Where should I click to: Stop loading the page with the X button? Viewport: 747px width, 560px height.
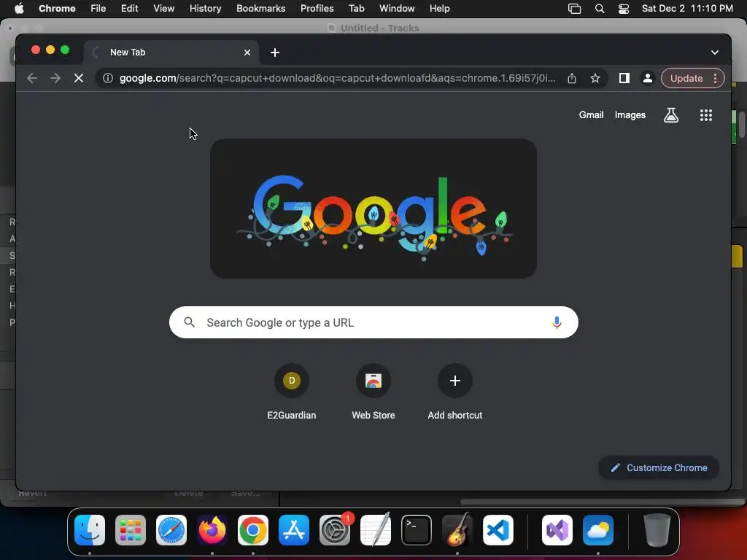tap(79, 78)
